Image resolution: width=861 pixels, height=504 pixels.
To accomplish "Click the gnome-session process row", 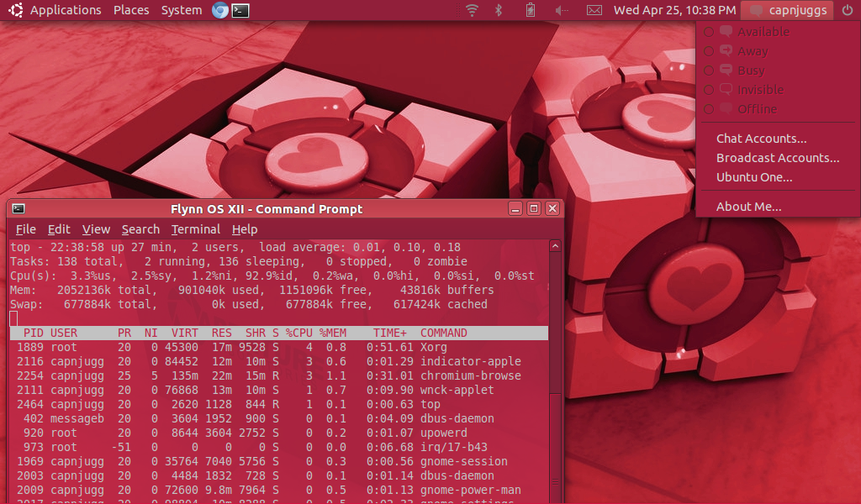I will (x=279, y=461).
